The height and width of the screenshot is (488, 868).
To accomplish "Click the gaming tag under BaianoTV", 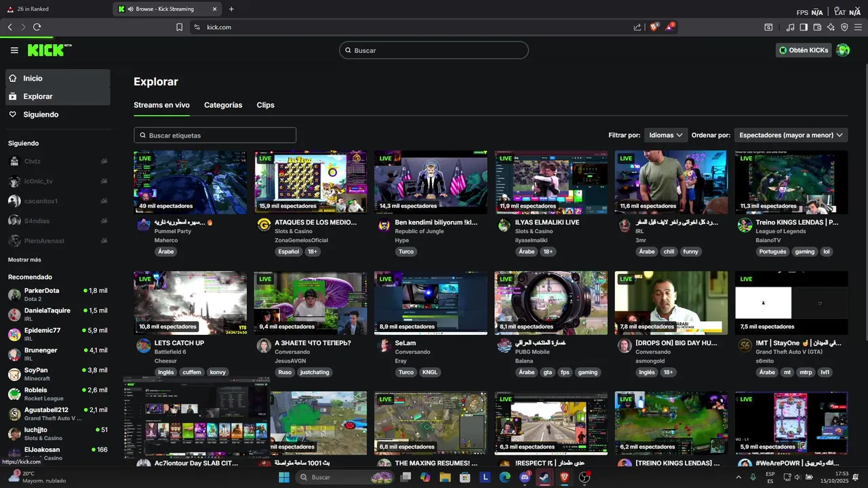I will pos(804,251).
